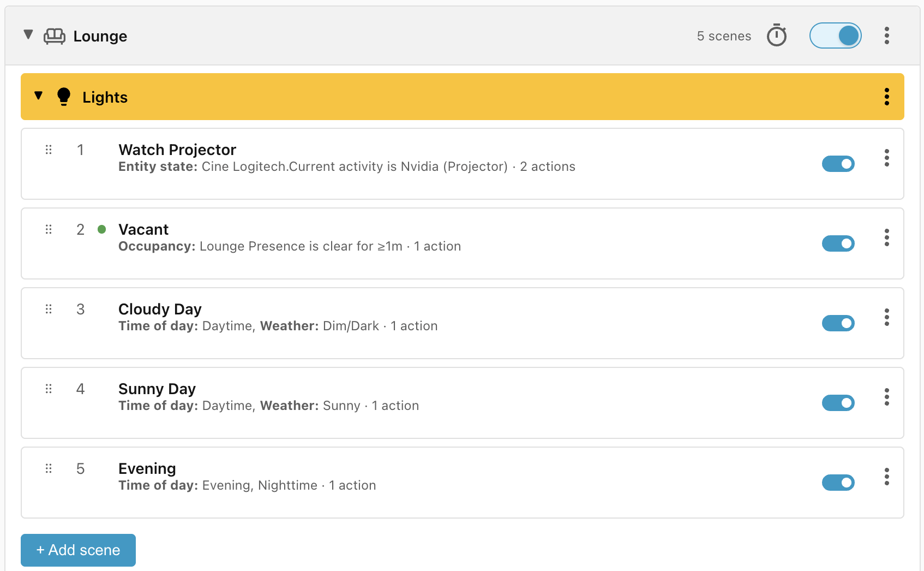Turn off the Evening scene toggle
Image resolution: width=924 pixels, height=571 pixels.
[838, 483]
